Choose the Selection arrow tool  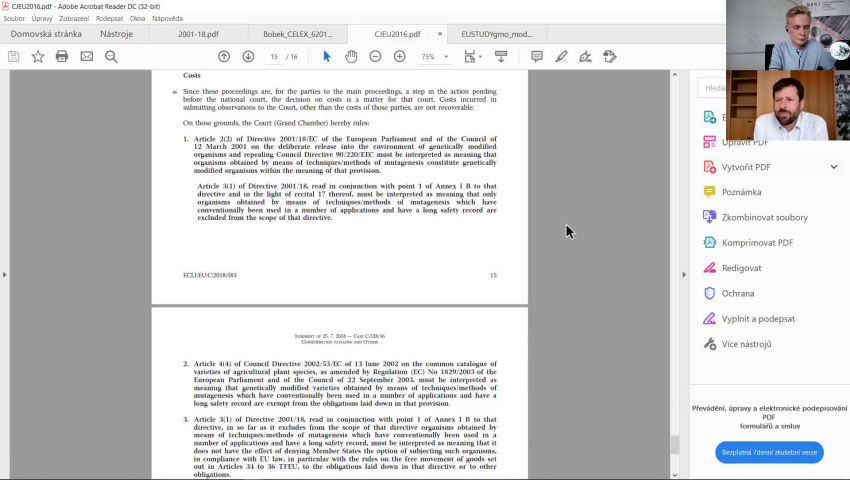tap(327, 56)
